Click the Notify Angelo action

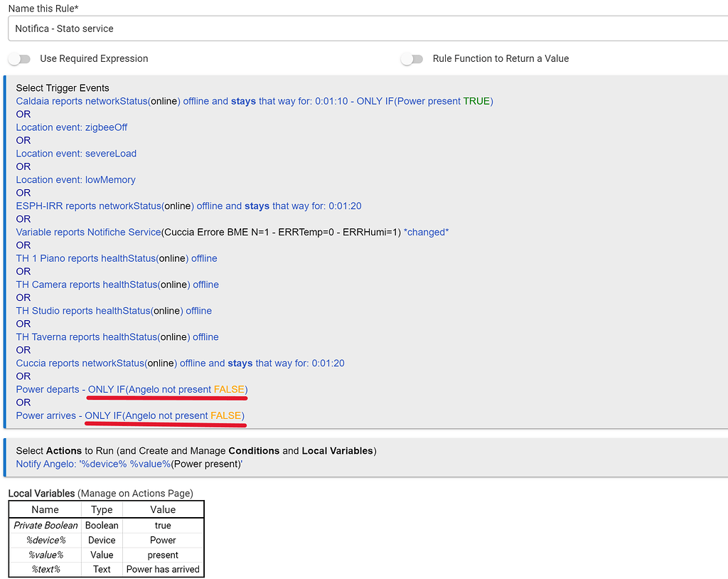tap(129, 464)
